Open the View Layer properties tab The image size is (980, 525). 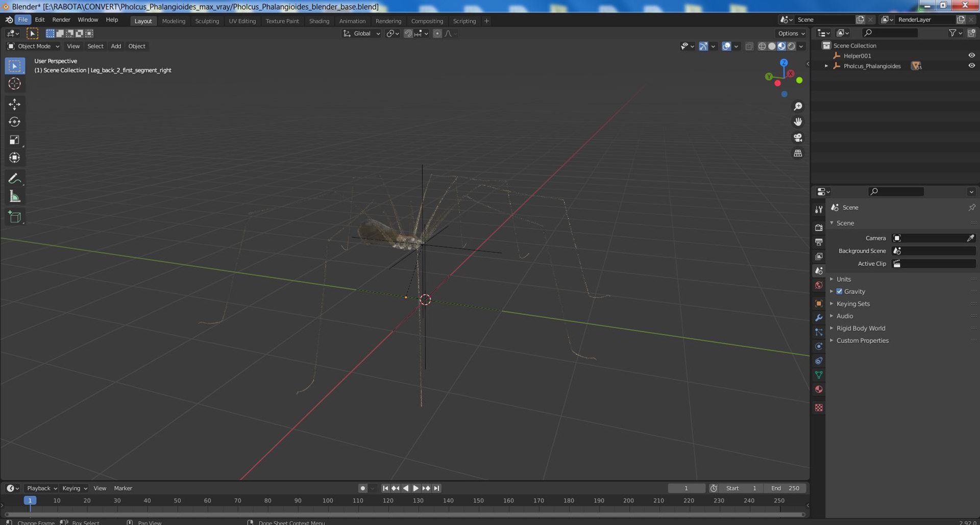point(819,256)
